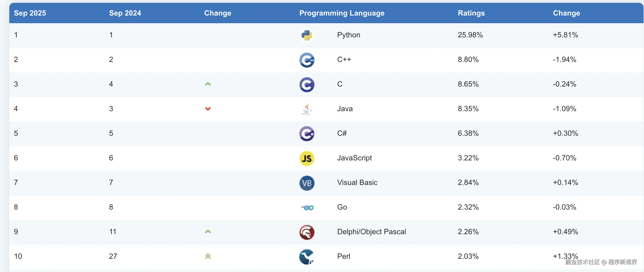Click the Python rating 25.98% cell

coord(470,35)
